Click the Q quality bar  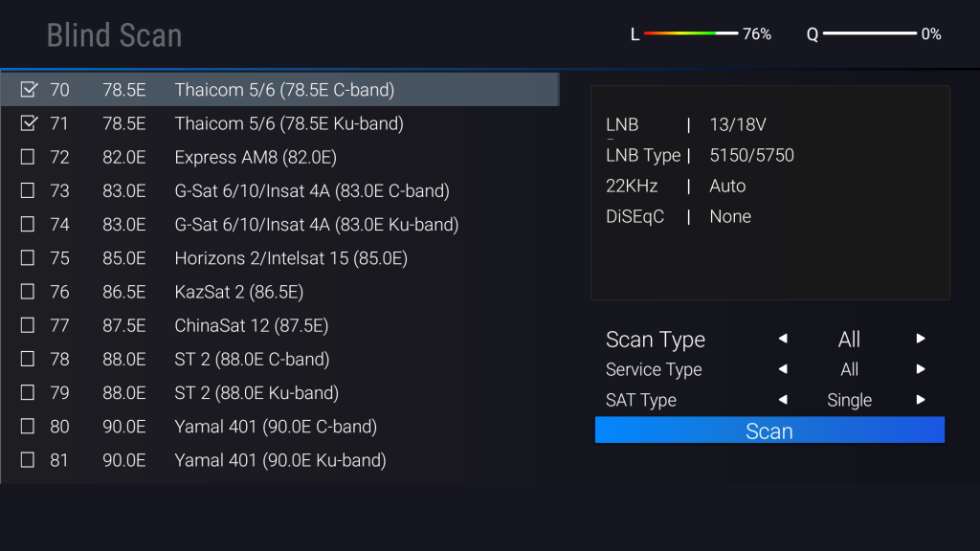tap(871, 34)
